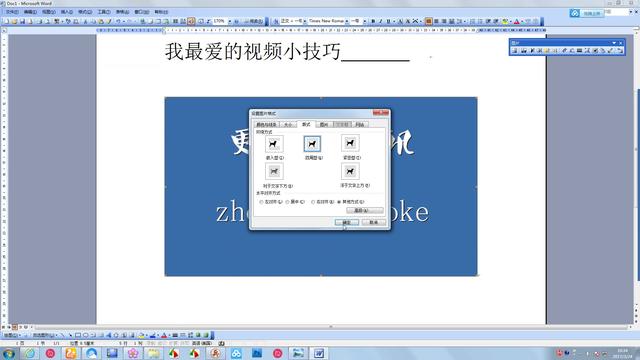Viewport: 640px width, 360px height.
Task: Click the Increase Indent toolbar icon
Action: point(496,21)
